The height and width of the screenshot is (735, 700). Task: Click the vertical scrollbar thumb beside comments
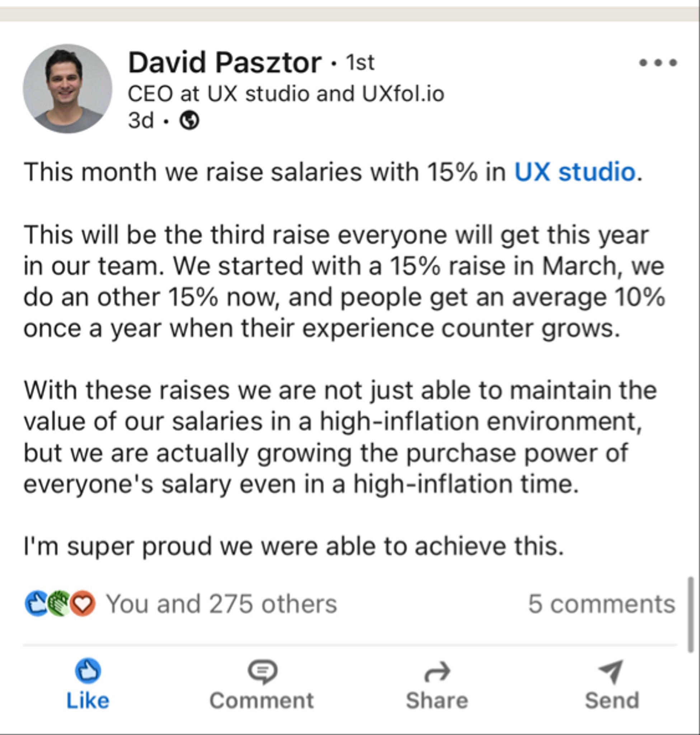[691, 614]
